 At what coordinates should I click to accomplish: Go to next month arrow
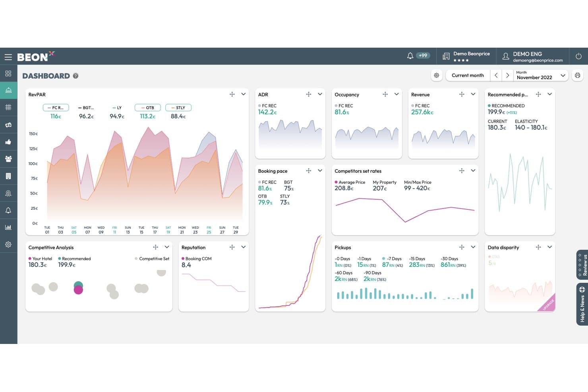pyautogui.click(x=507, y=75)
